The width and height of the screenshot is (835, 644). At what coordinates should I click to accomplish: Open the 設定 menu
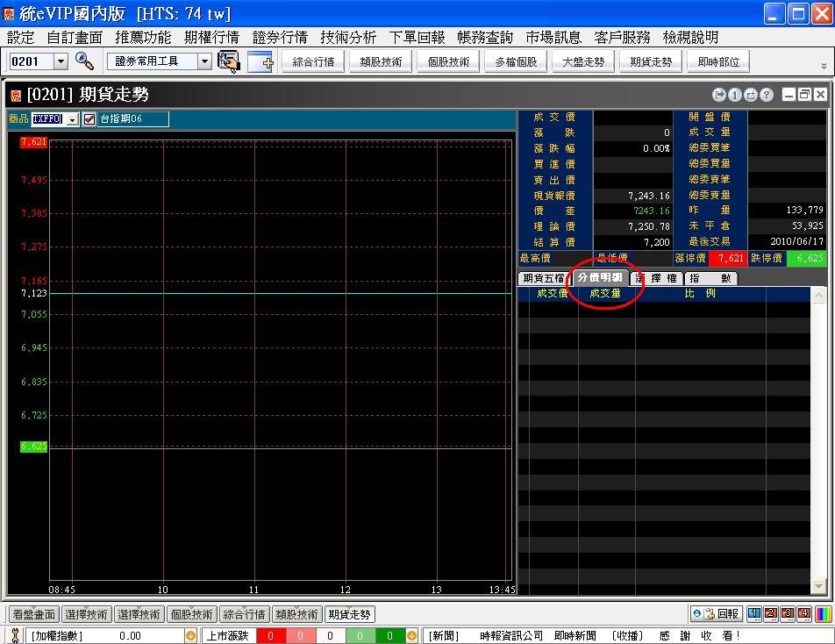[x=20, y=37]
